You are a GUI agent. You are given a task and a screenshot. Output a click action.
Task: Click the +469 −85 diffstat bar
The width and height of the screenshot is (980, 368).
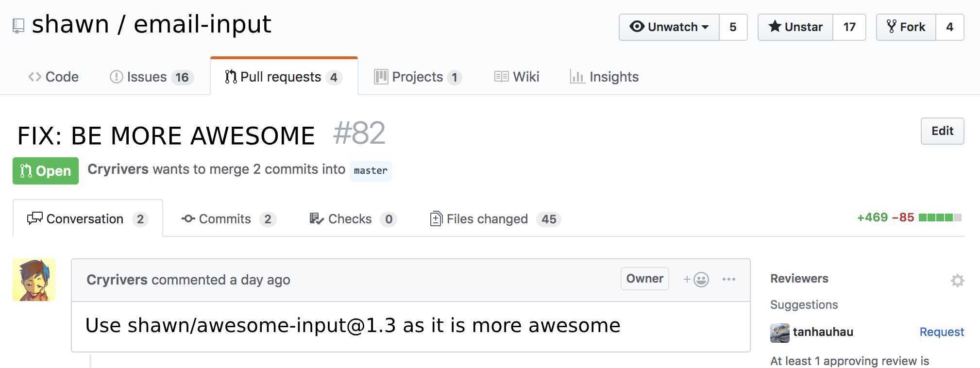point(909,217)
